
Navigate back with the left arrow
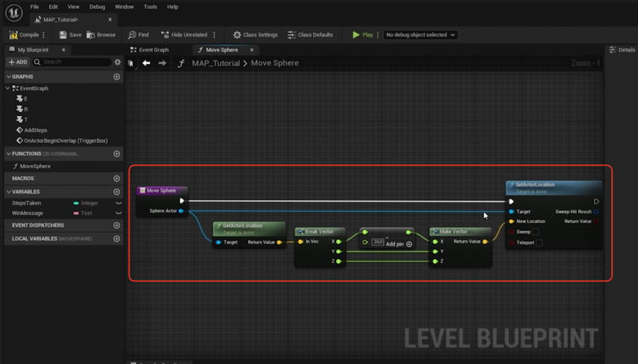click(146, 63)
